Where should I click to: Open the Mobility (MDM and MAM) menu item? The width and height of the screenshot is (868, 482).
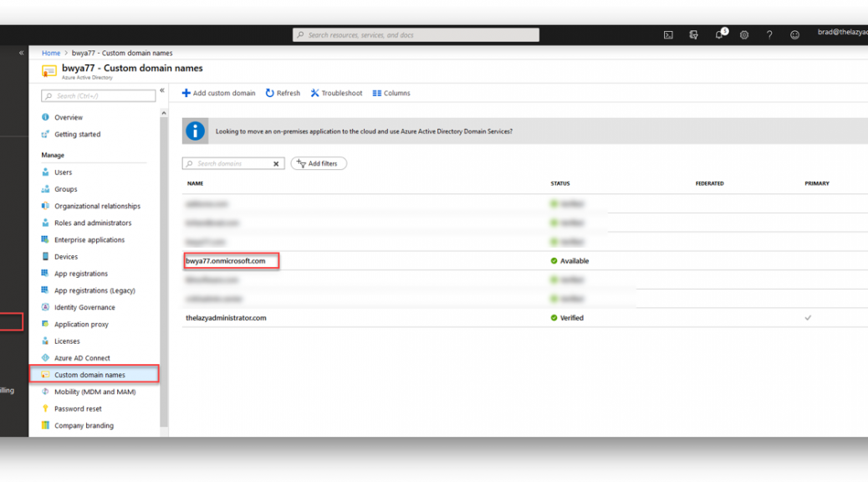tap(94, 392)
